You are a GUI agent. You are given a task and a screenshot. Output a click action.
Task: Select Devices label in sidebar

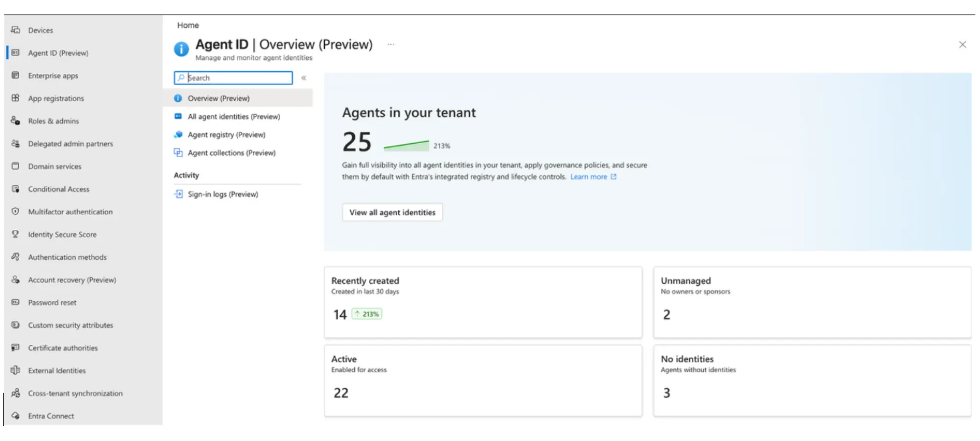coord(41,30)
